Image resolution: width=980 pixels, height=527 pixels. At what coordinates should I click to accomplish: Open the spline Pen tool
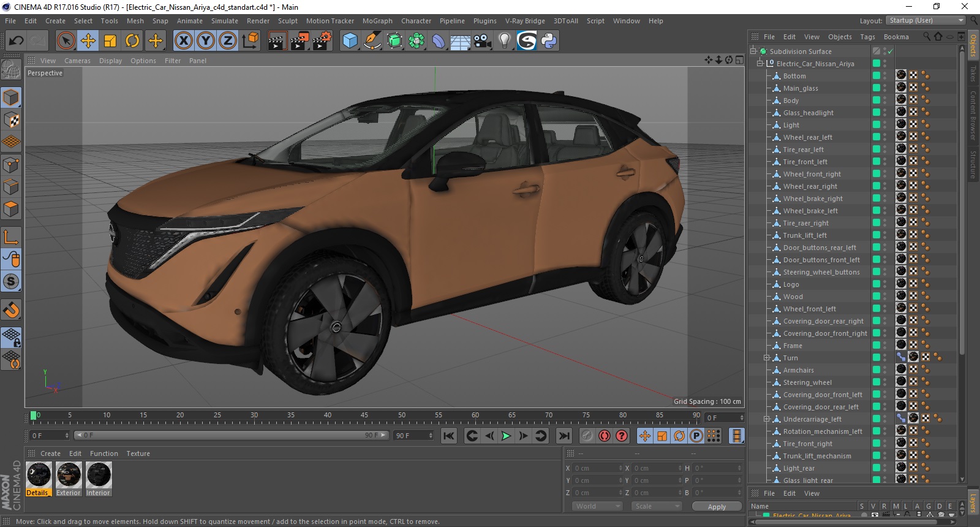tap(372, 41)
